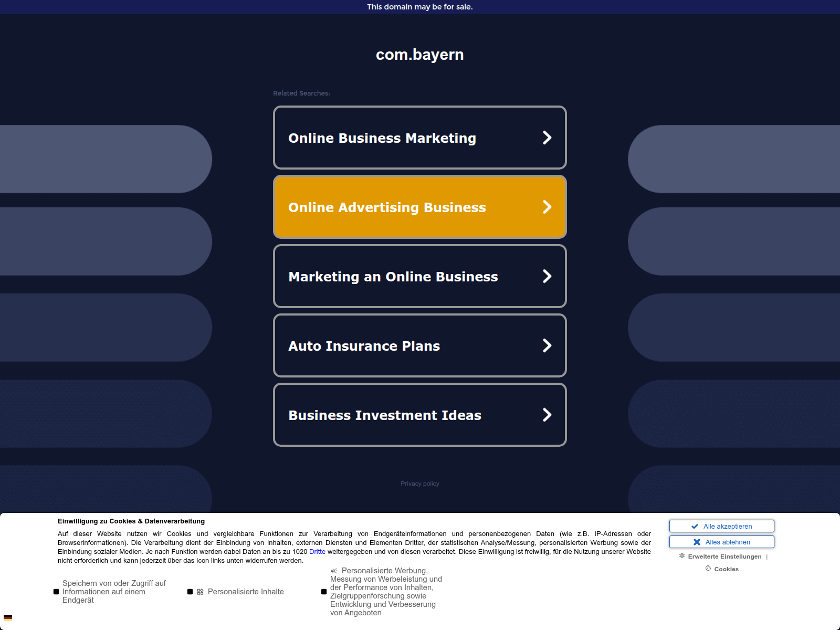This screenshot has width=840, height=630.
Task: Click the com.bayern domain heading
Action: point(420,55)
